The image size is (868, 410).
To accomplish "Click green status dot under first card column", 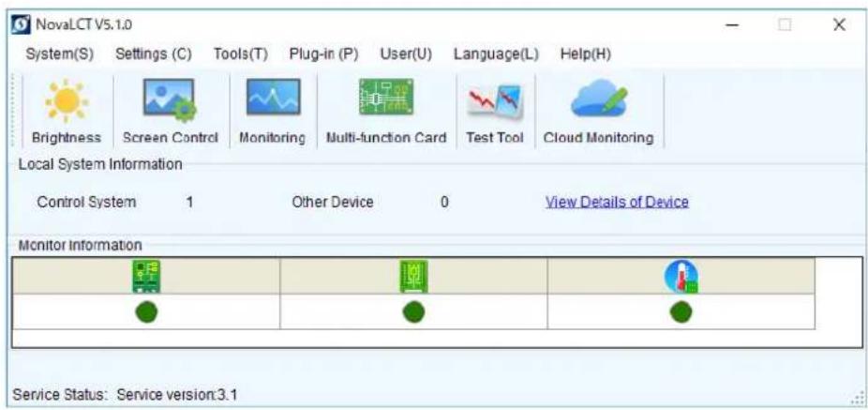I will coord(146,312).
